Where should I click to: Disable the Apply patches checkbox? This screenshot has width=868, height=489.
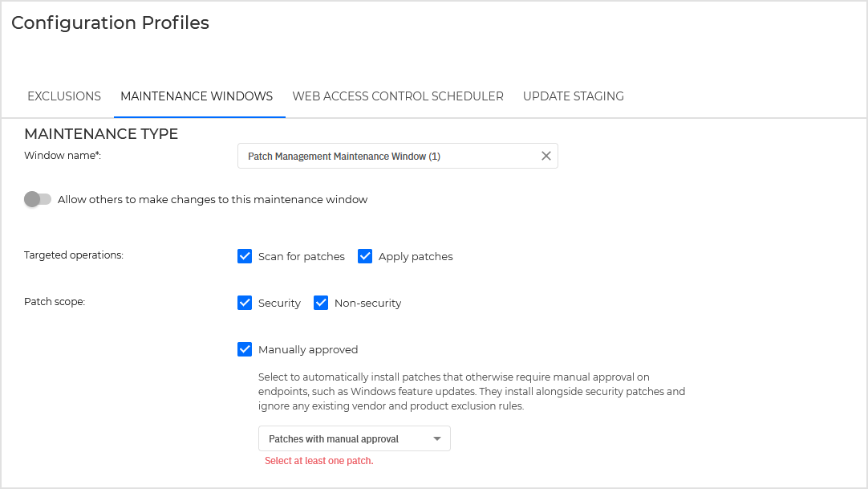[365, 256]
